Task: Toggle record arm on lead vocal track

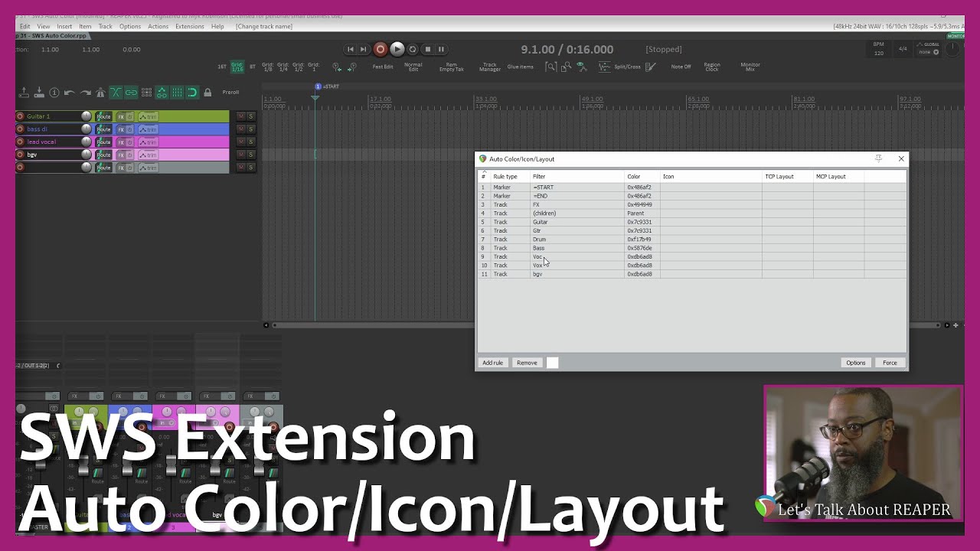Action: [20, 142]
